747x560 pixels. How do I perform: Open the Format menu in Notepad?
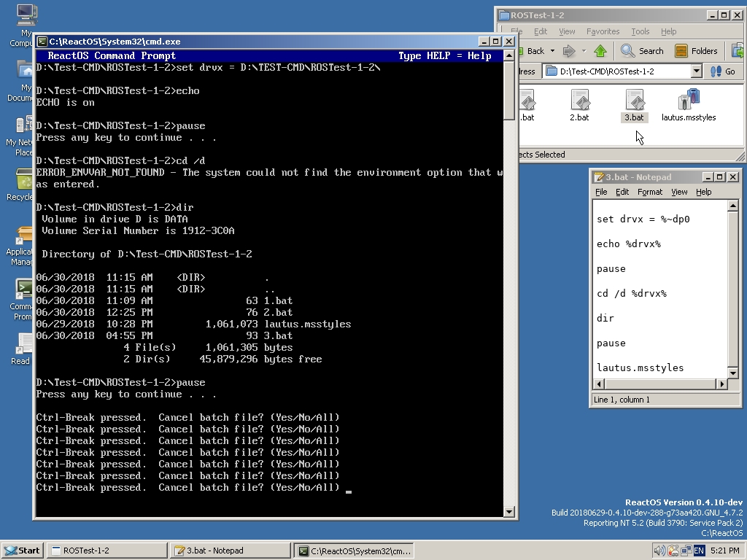(649, 192)
